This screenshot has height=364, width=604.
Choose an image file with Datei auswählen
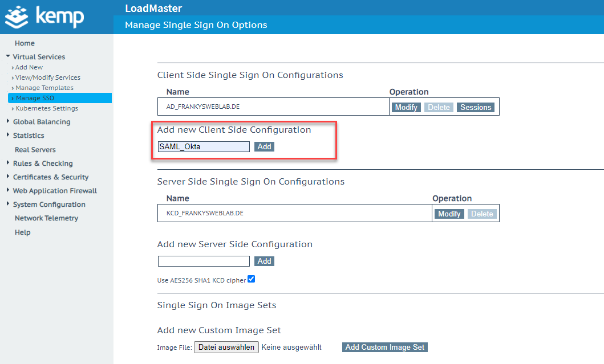(x=226, y=347)
